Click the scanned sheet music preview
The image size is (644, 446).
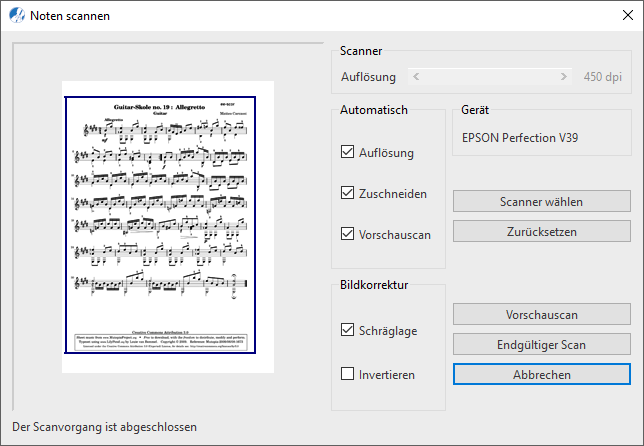click(168, 226)
